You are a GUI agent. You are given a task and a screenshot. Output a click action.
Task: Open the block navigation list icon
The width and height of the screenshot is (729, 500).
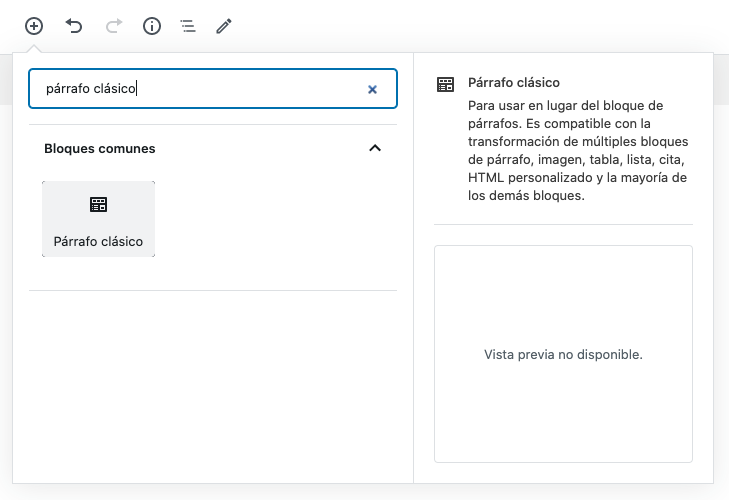point(188,26)
